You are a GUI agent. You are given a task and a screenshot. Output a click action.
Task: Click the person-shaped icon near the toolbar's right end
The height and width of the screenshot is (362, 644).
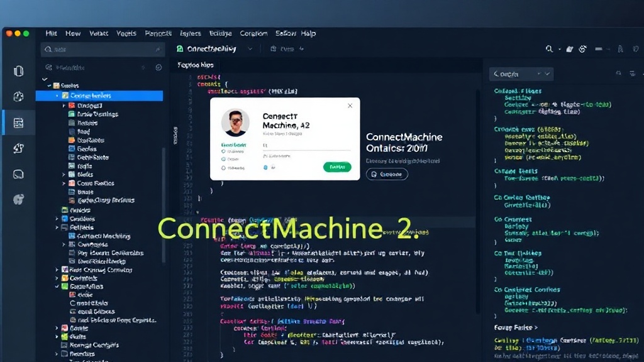(620, 49)
